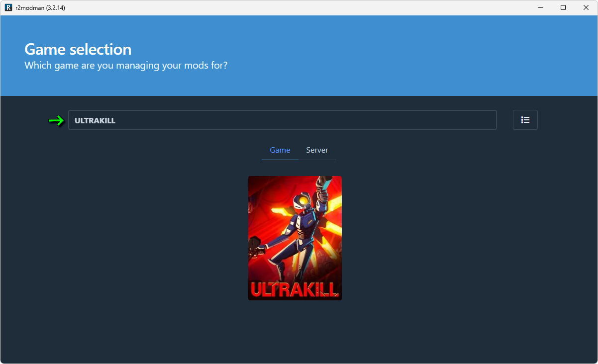
Task: Click the green arrow beside the search box
Action: [56, 120]
